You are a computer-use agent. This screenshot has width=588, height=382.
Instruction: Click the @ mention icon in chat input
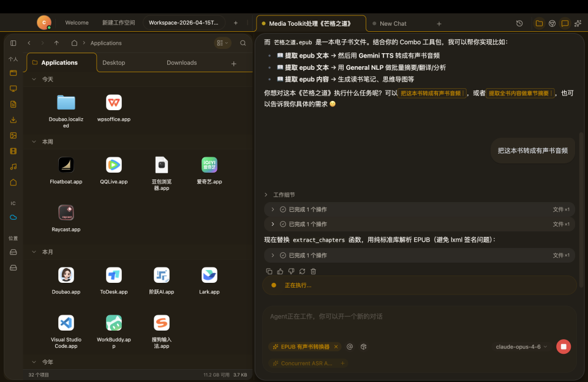[x=350, y=346]
